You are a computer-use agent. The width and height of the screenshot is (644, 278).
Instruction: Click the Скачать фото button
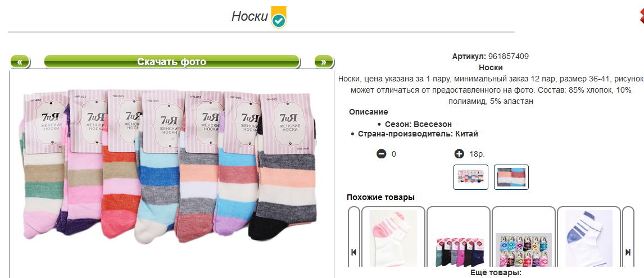click(172, 62)
